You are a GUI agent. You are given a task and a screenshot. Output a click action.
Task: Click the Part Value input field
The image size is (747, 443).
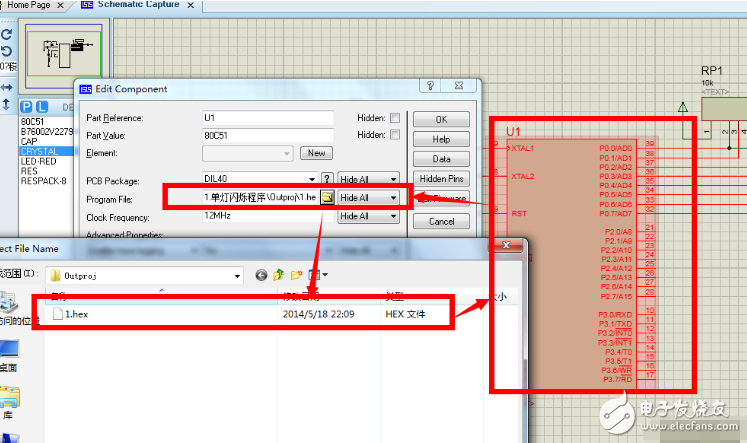pyautogui.click(x=267, y=135)
